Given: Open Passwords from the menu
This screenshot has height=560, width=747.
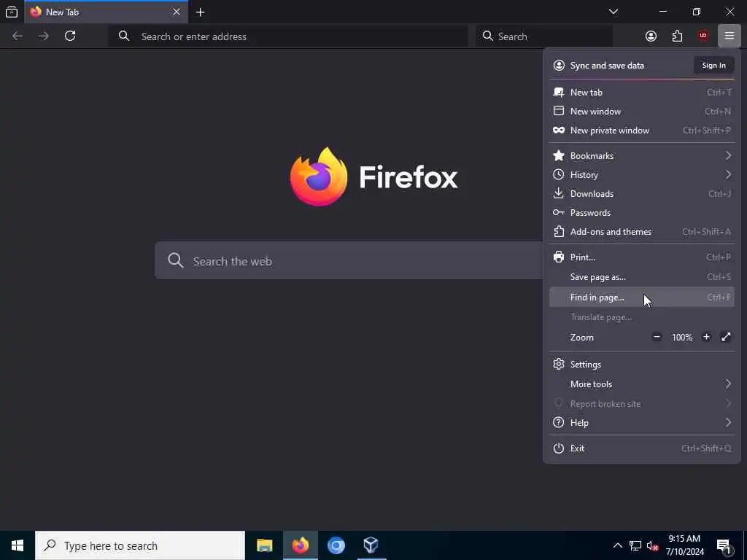Looking at the screenshot, I should click(x=642, y=213).
